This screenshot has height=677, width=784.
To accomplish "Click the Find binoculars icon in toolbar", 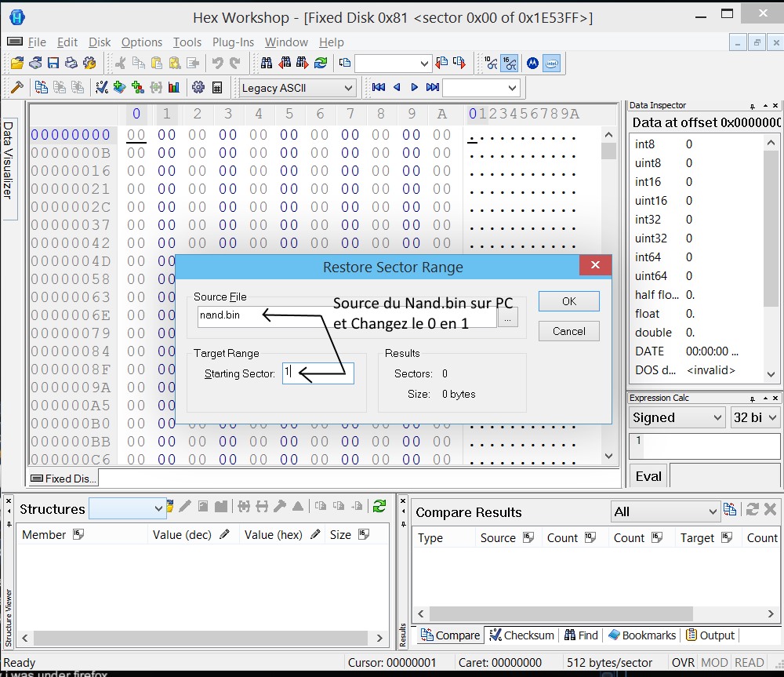I will click(267, 64).
